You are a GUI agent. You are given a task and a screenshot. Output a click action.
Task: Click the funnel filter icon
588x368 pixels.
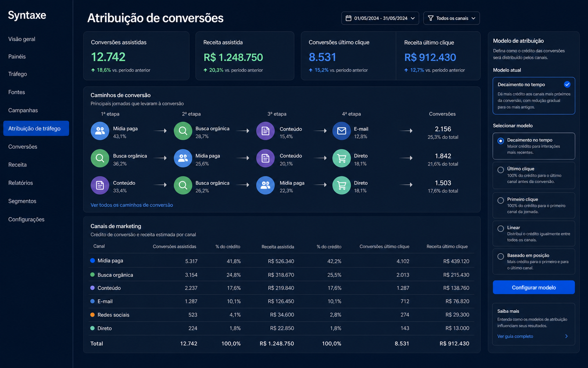coord(431,18)
